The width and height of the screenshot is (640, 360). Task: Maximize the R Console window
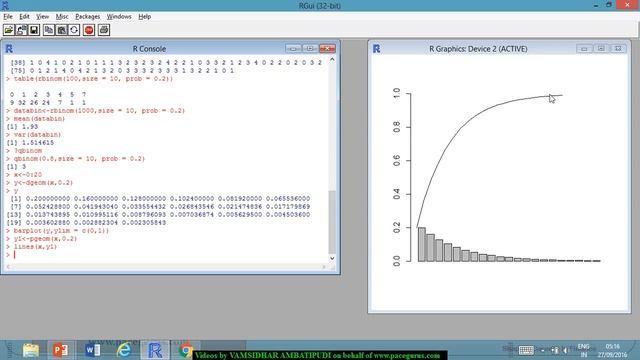(x=310, y=49)
